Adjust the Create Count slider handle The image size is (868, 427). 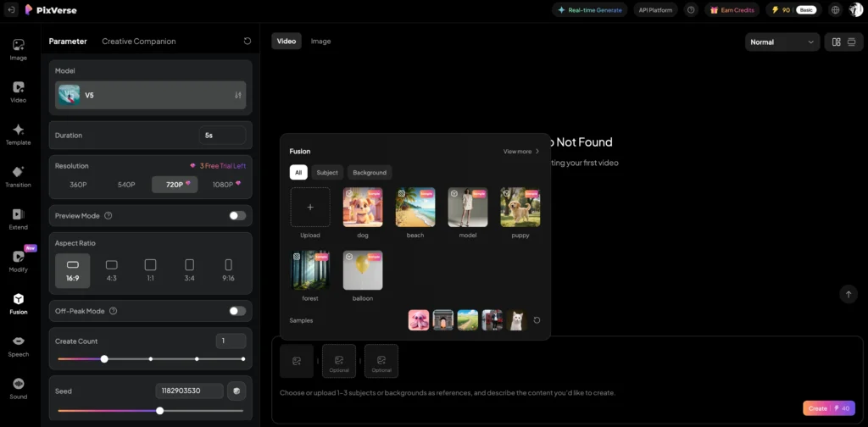pos(104,359)
